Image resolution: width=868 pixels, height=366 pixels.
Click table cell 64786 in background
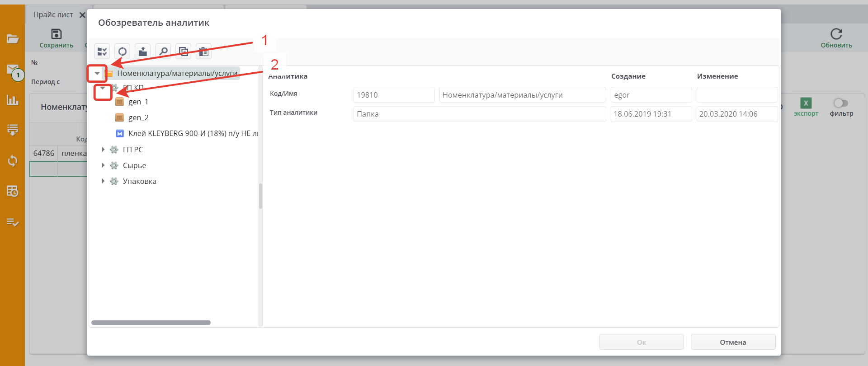point(44,153)
